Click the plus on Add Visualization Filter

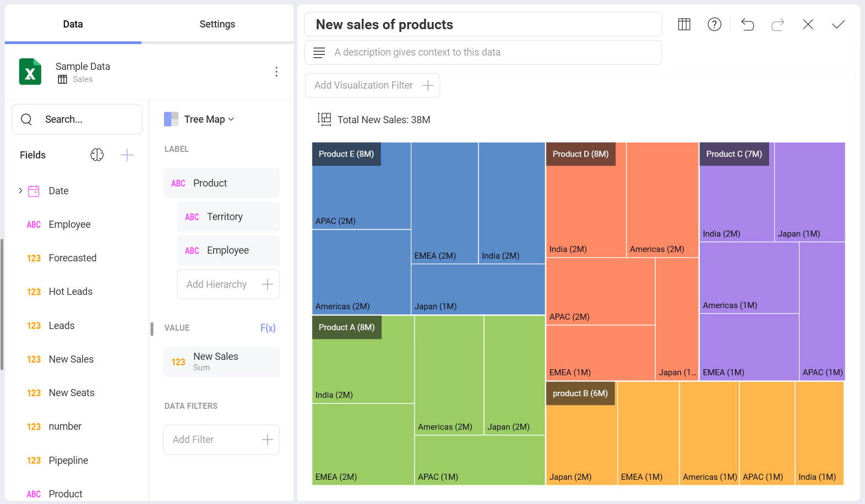pyautogui.click(x=428, y=85)
